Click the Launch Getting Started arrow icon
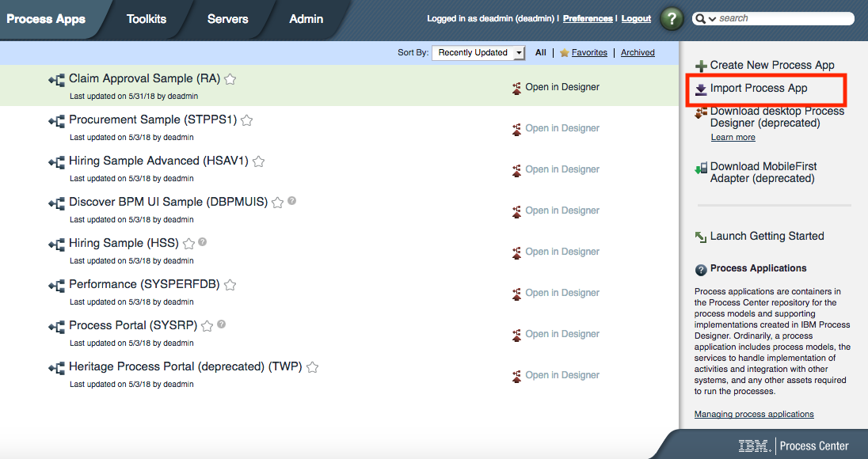This screenshot has width=868, height=459. point(701,237)
